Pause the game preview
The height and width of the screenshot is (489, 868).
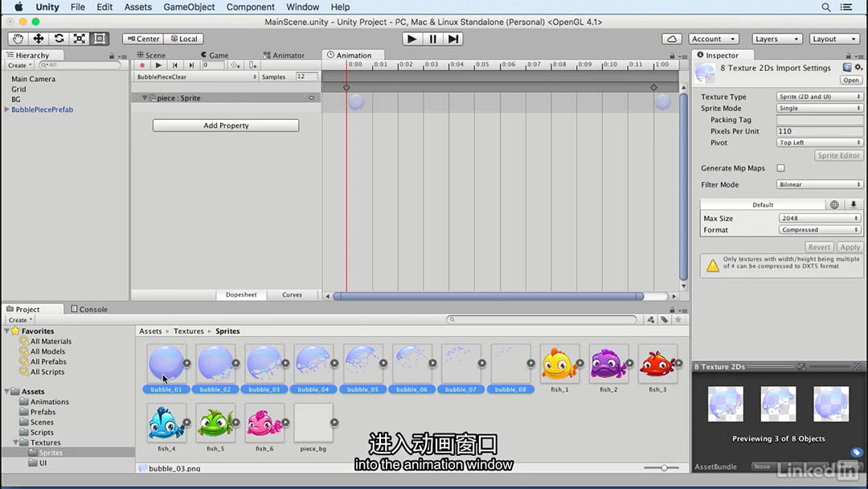pos(432,39)
